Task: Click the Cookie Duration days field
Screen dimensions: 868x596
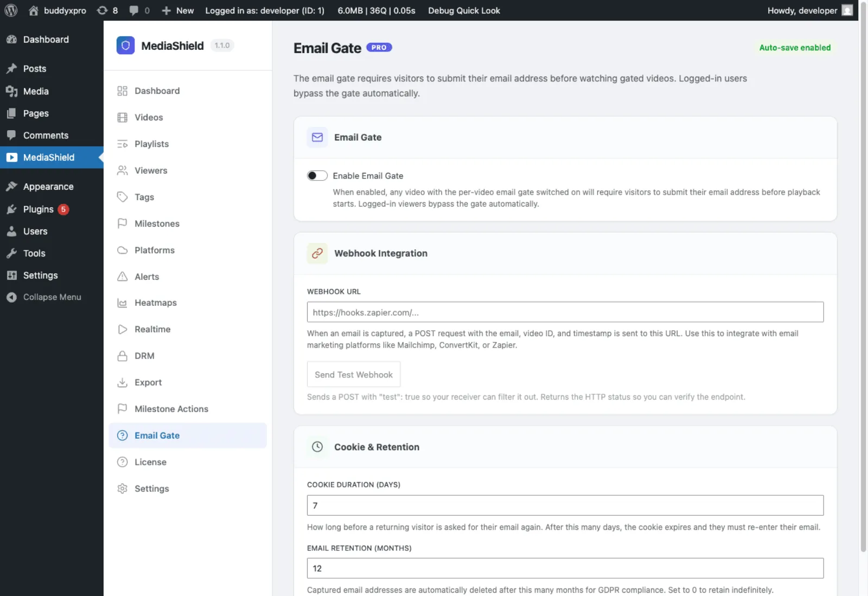Action: click(x=565, y=505)
